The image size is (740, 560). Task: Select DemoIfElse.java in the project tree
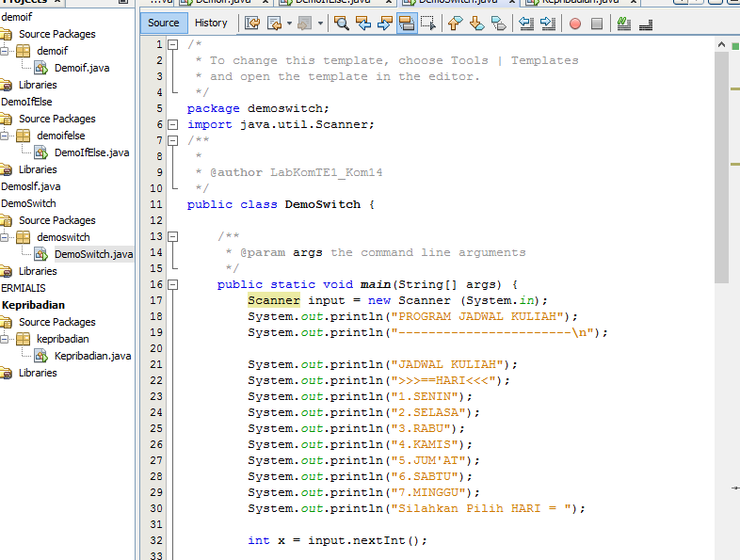point(91,152)
